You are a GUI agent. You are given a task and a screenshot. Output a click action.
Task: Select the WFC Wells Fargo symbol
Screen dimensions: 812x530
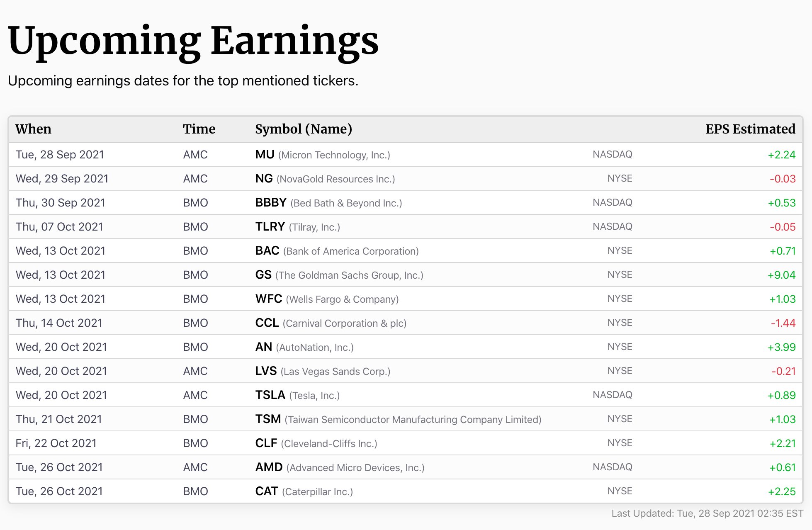coord(269,299)
